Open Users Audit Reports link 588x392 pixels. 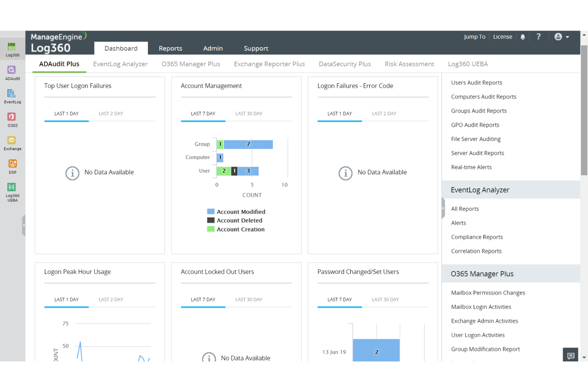tap(476, 83)
